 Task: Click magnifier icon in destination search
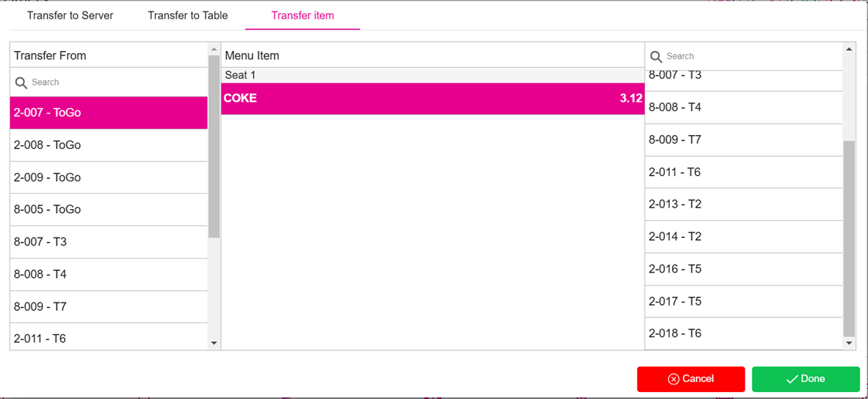(x=657, y=56)
